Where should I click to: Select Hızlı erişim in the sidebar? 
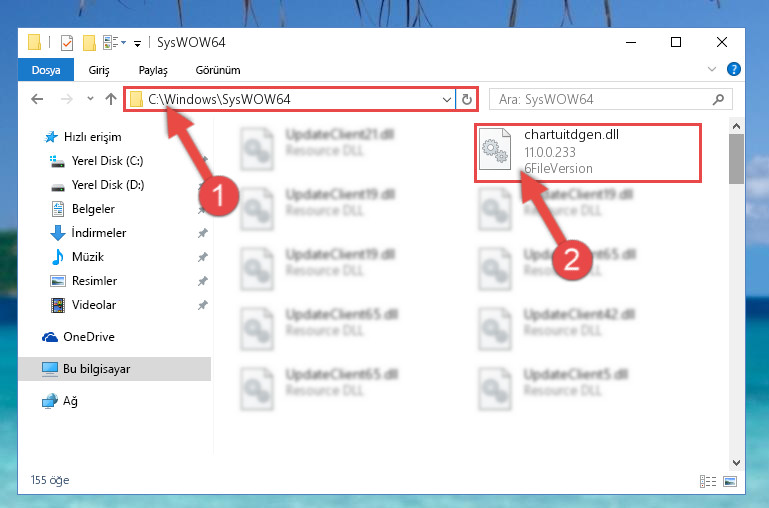tap(82, 137)
